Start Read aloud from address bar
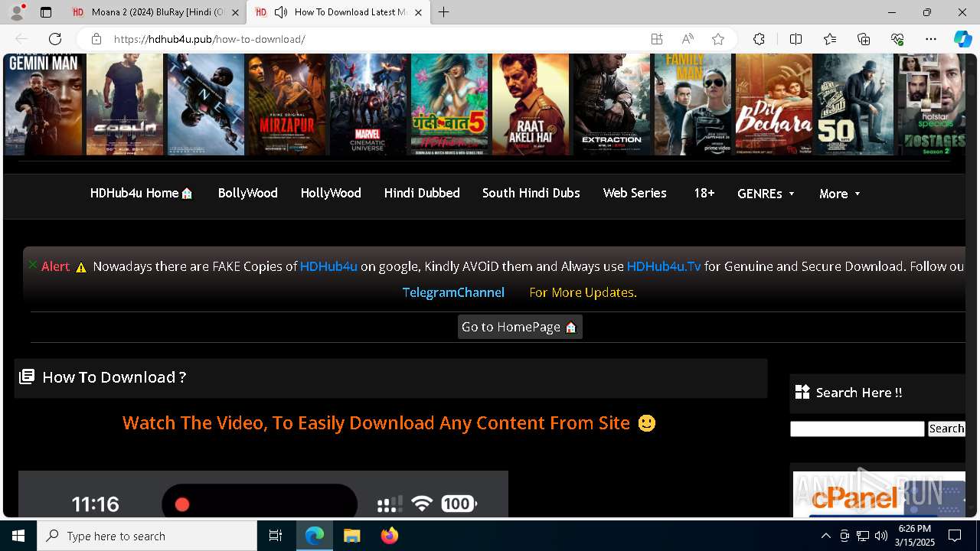Viewport: 980px width, 551px height. [x=688, y=39]
